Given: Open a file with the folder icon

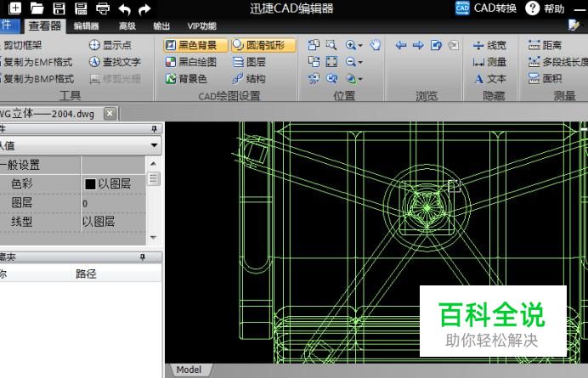Looking at the screenshot, I should coord(37,8).
